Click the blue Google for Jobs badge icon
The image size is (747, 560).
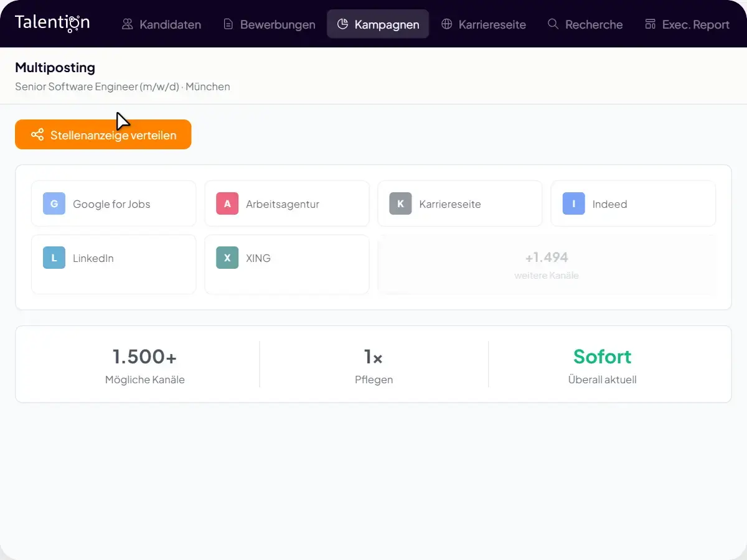click(x=54, y=203)
